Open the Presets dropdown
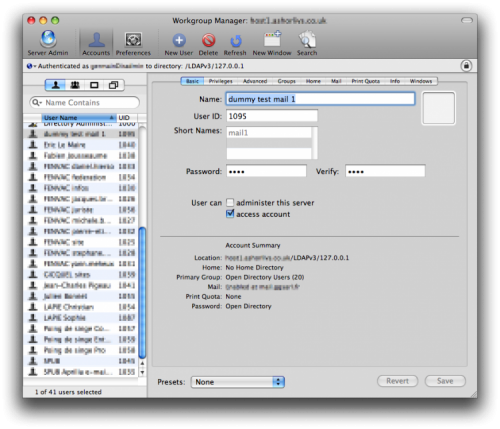The image size is (500, 429). [238, 382]
